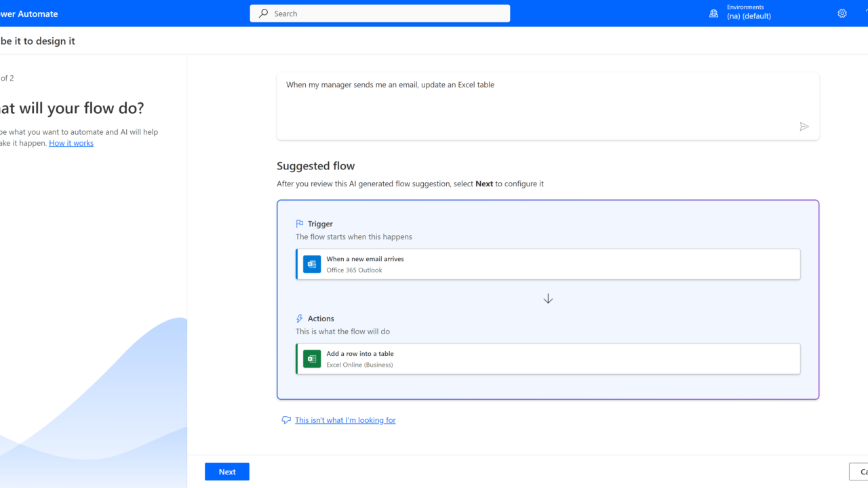Click the Excel Online (Business) icon
Viewport: 868px width, 488px height.
(x=312, y=359)
